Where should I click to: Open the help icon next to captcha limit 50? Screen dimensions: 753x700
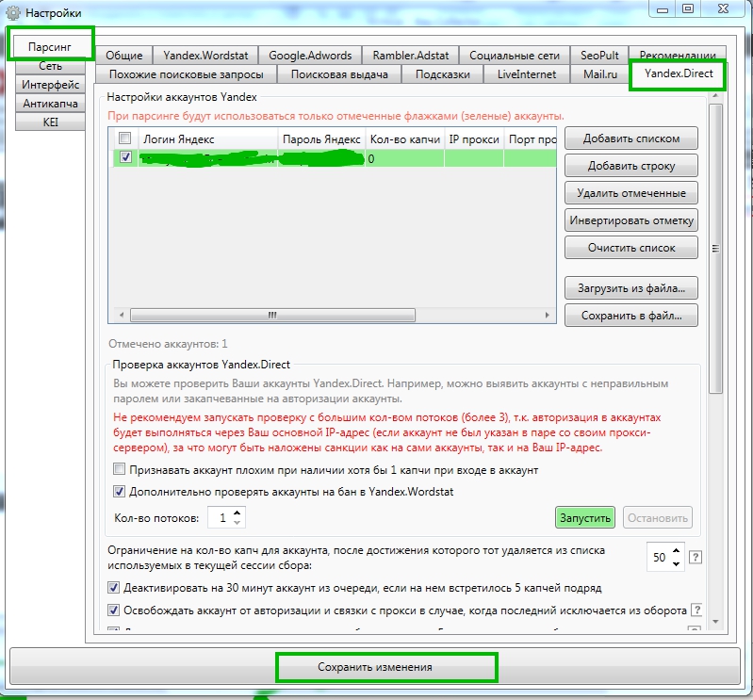point(695,557)
